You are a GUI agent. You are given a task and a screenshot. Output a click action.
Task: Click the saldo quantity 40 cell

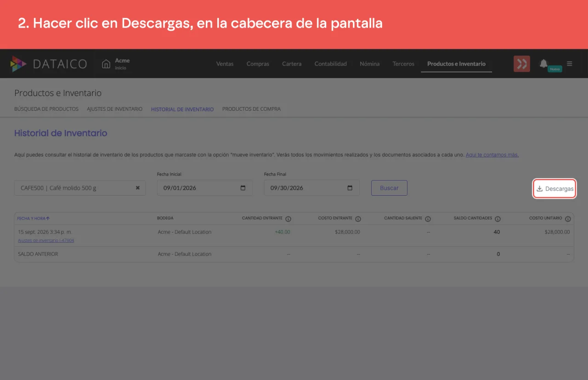(x=497, y=232)
